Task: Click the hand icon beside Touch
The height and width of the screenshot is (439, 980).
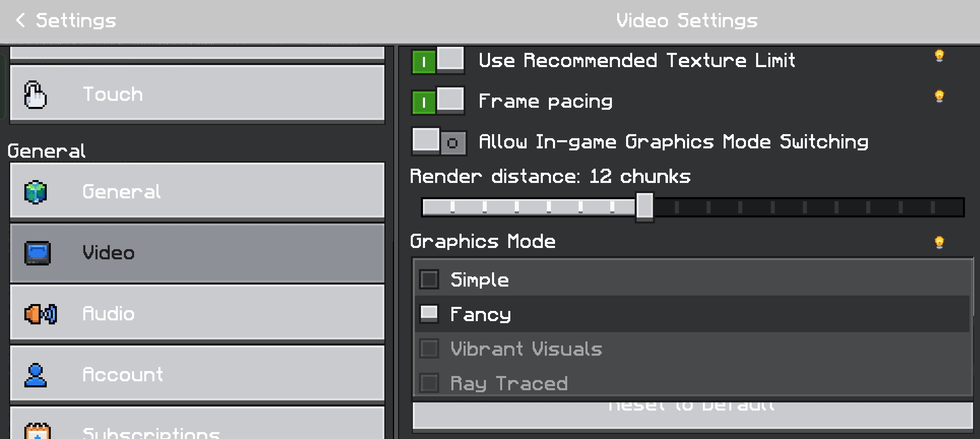Action: (35, 95)
